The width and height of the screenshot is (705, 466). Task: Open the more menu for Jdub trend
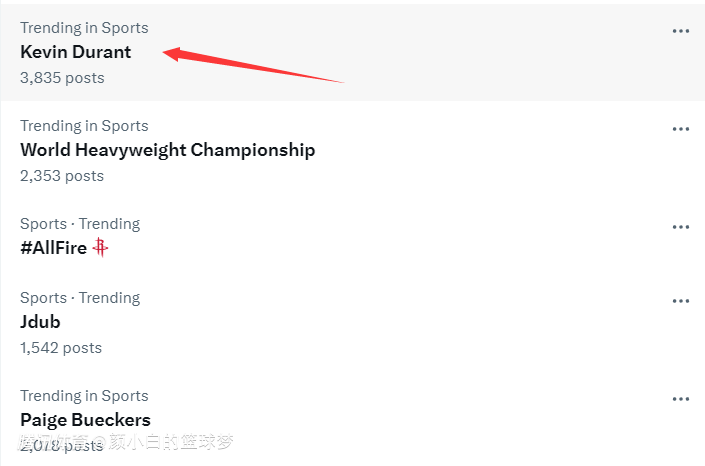681,301
